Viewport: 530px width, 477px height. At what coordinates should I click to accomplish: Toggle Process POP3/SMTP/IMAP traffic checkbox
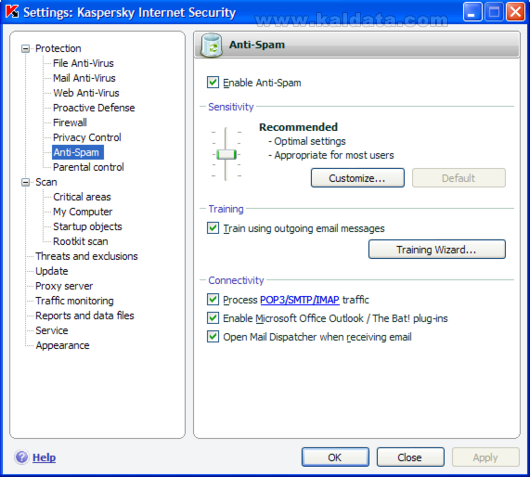[x=213, y=299]
